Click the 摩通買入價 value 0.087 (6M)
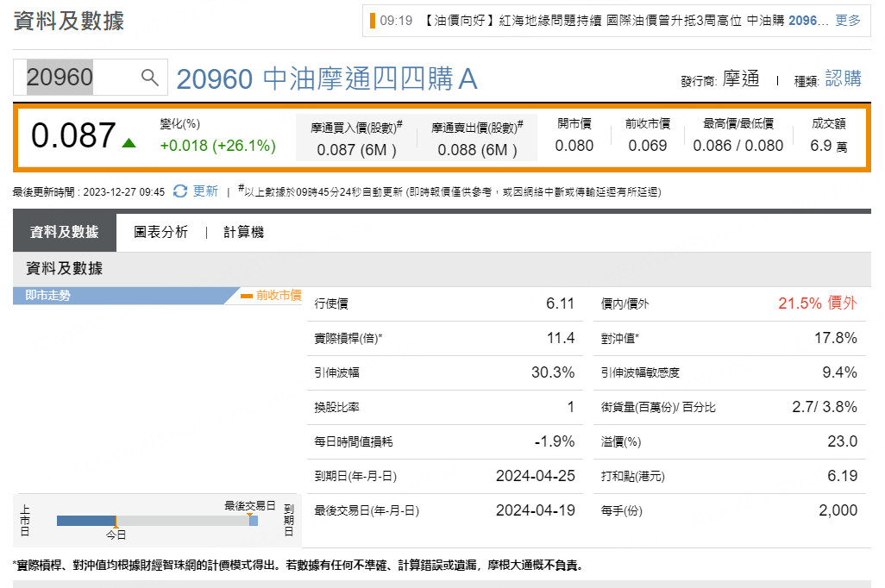 [x=357, y=150]
